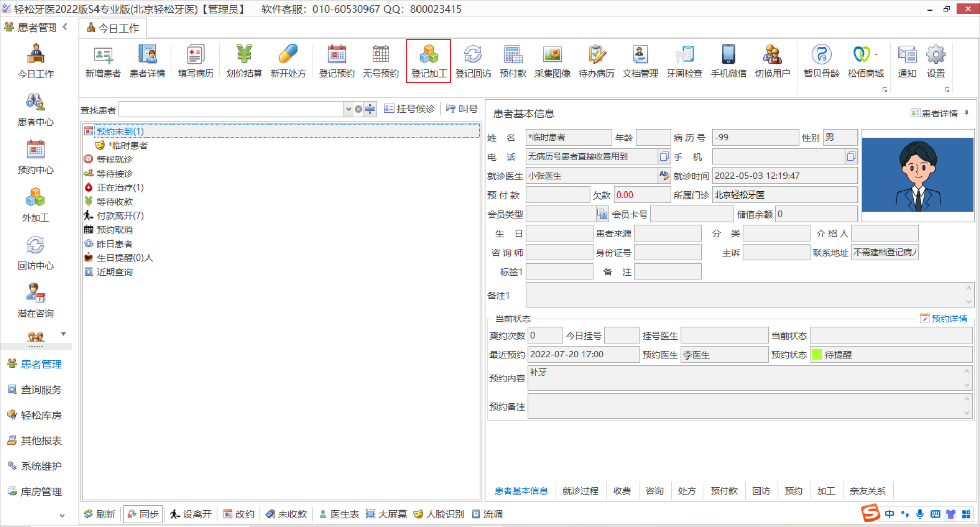This screenshot has width=980, height=527.
Task: Click the 人脸识别 button
Action: (x=439, y=514)
